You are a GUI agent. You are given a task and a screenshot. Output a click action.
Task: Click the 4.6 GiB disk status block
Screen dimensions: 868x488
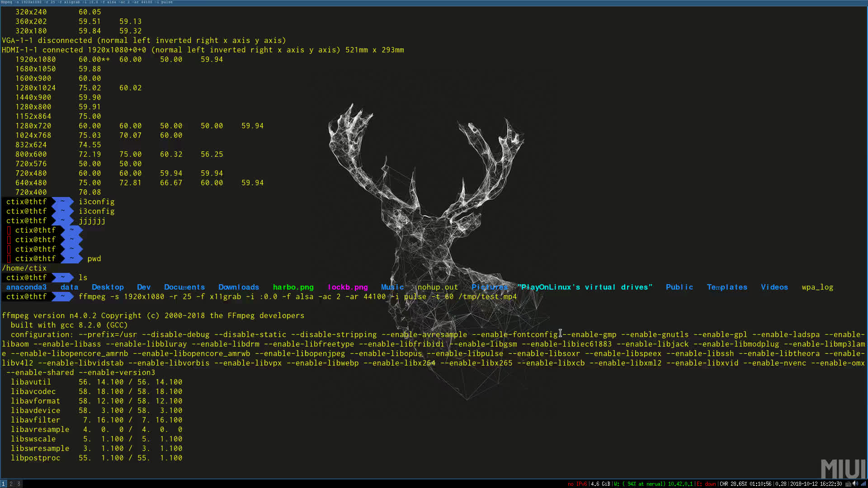(x=600, y=484)
